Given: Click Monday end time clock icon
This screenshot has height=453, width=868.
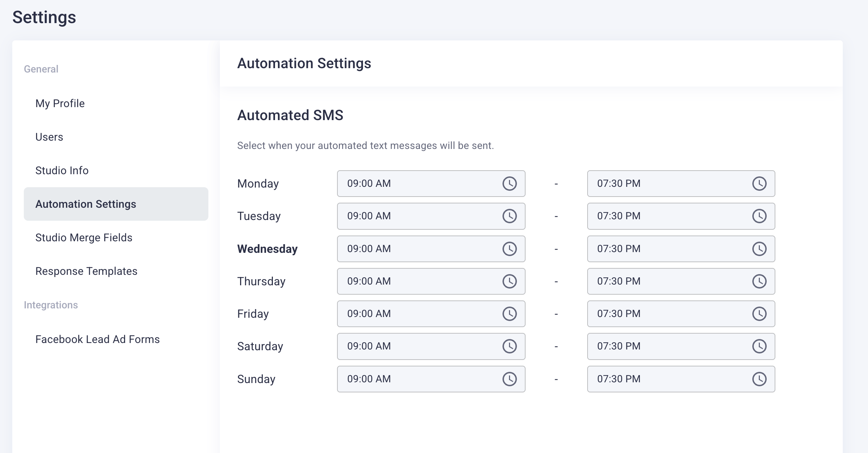Looking at the screenshot, I should pos(759,184).
